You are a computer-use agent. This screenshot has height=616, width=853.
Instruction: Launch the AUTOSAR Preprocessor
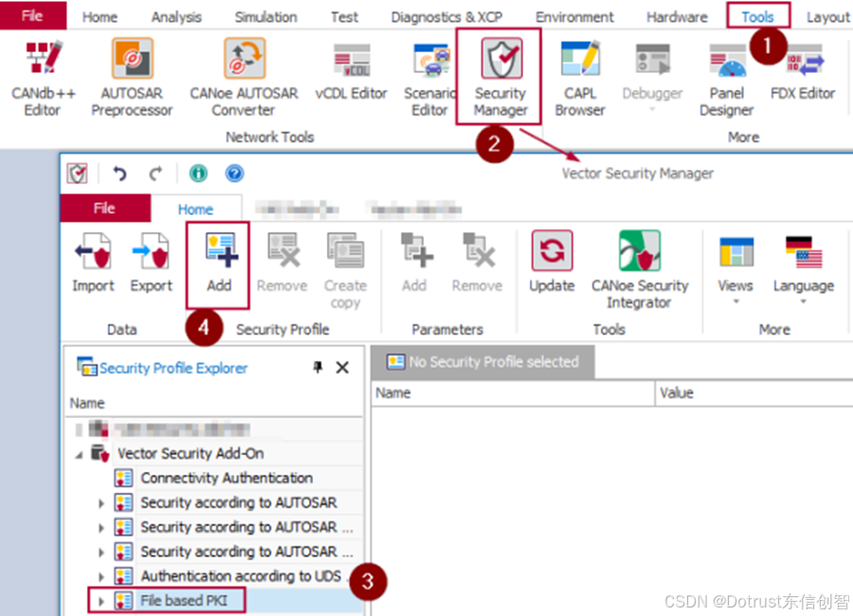coord(132,79)
